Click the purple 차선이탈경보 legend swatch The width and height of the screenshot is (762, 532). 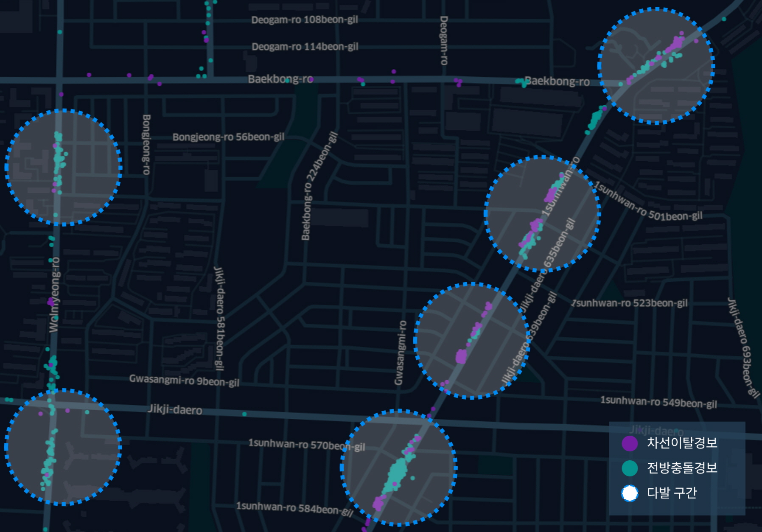630,443
